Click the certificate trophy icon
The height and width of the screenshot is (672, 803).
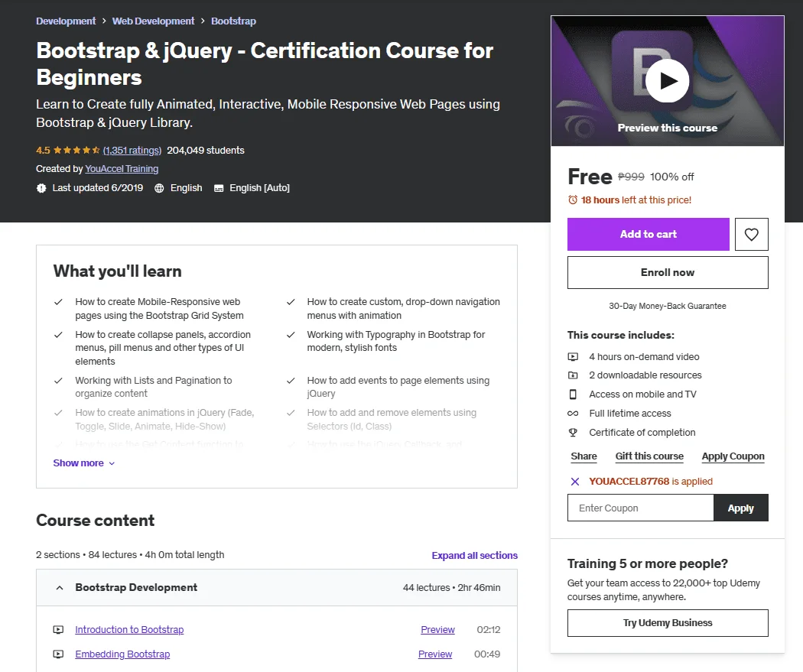click(573, 433)
